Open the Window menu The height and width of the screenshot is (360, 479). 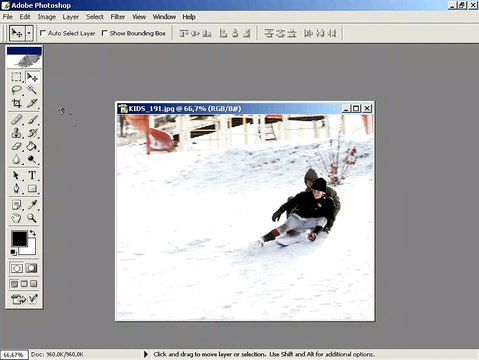point(164,17)
